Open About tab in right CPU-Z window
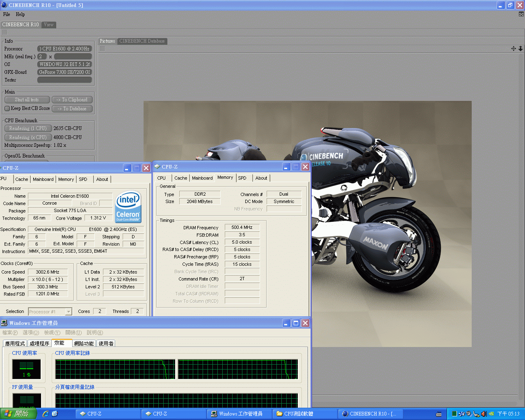The image size is (525, 420). [261, 178]
